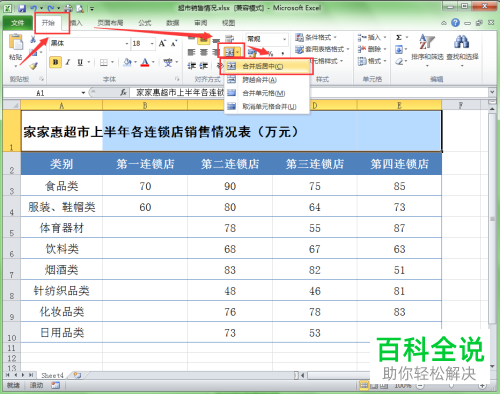Click the Format Painter brush icon
The image size is (500, 394).
pyautogui.click(x=33, y=66)
